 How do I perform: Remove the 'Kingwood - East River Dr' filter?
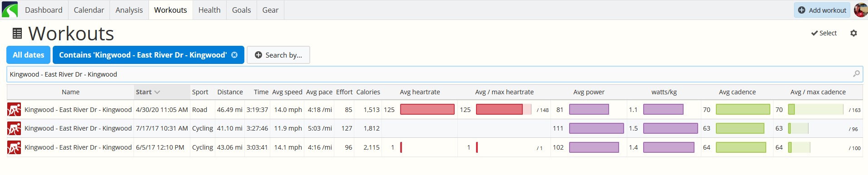[234, 55]
